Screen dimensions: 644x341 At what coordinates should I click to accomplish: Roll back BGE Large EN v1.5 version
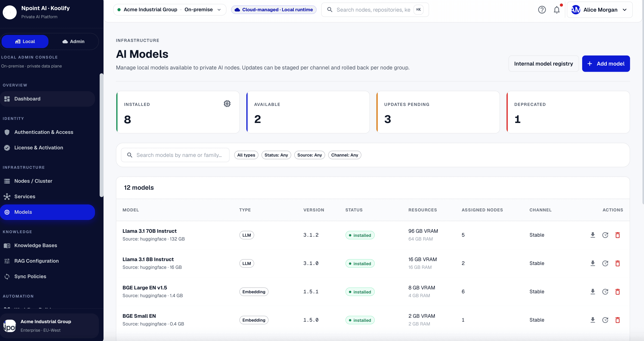605,292
